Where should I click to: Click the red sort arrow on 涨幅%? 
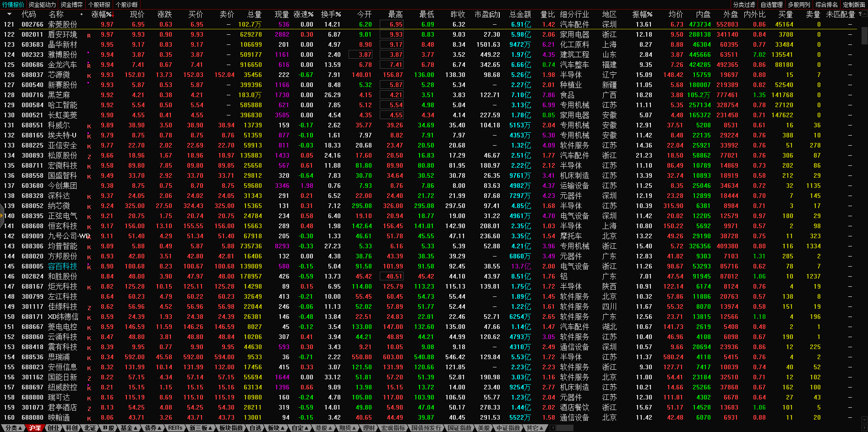112,15
